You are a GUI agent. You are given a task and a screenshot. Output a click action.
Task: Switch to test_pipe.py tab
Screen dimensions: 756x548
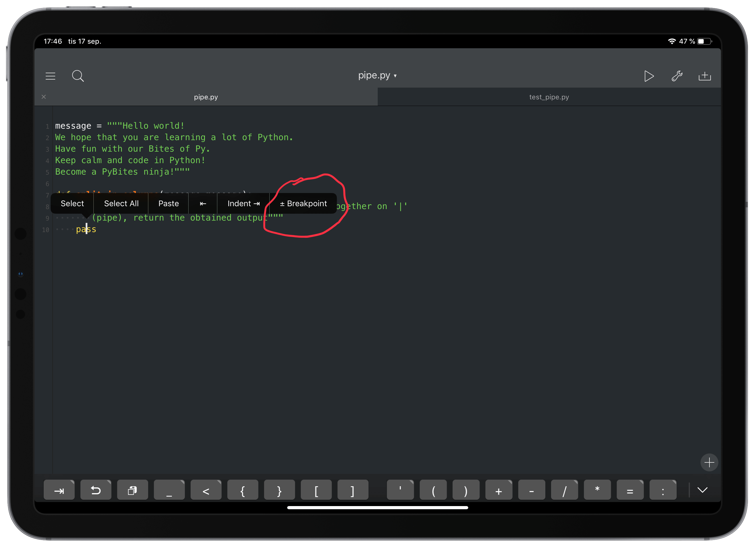(549, 97)
